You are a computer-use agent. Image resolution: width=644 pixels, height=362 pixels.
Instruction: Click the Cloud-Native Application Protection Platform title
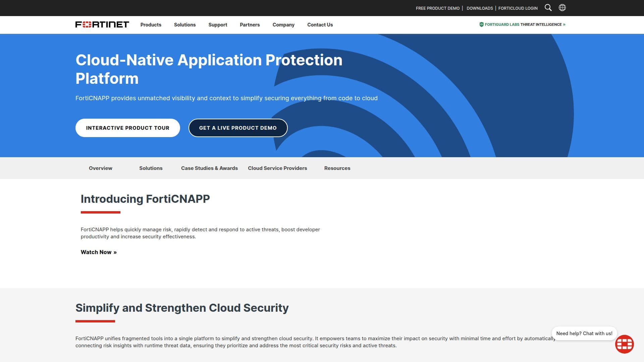click(x=209, y=69)
